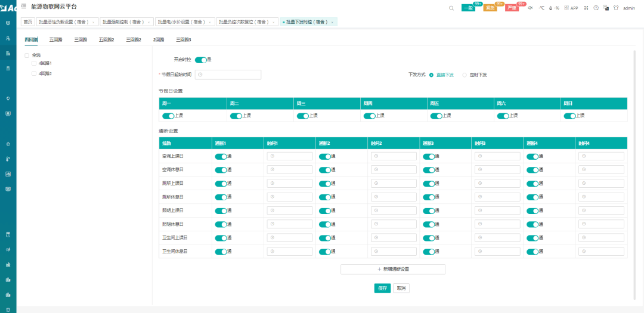644x313 pixels.
Task: Close the 批量电/水价设置（宿舍）tab
Action: click(210, 22)
